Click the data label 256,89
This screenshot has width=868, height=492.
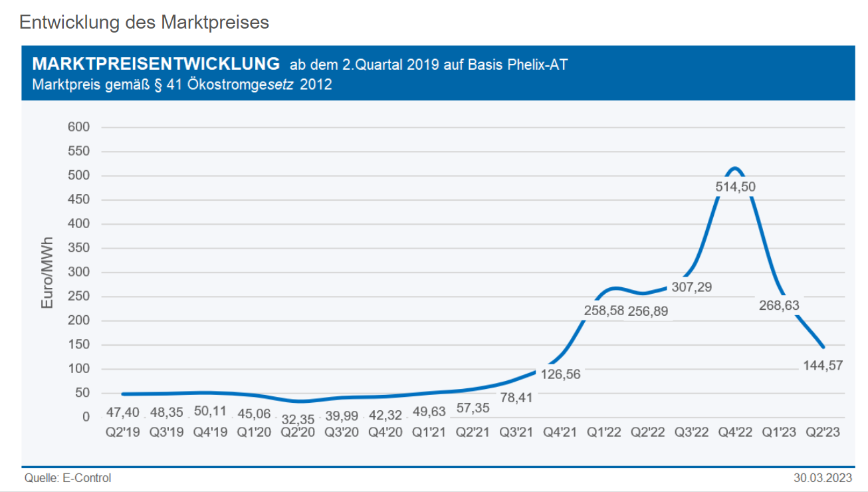pyautogui.click(x=648, y=311)
